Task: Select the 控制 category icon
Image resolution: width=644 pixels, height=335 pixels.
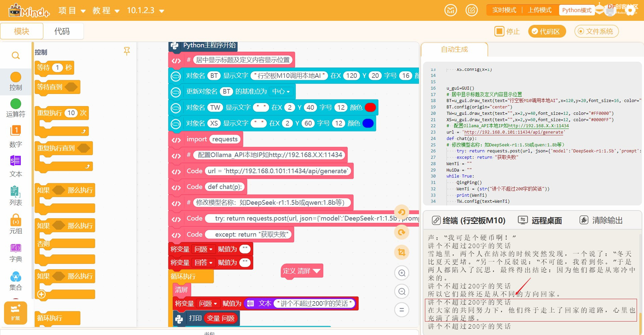Action: coord(16,78)
